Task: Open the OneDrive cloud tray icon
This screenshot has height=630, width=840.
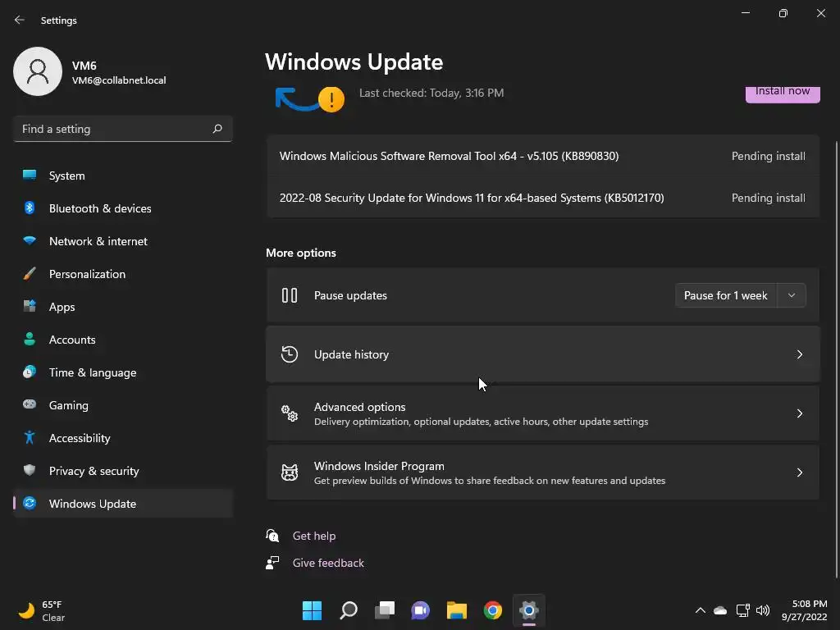Action: coord(720,610)
